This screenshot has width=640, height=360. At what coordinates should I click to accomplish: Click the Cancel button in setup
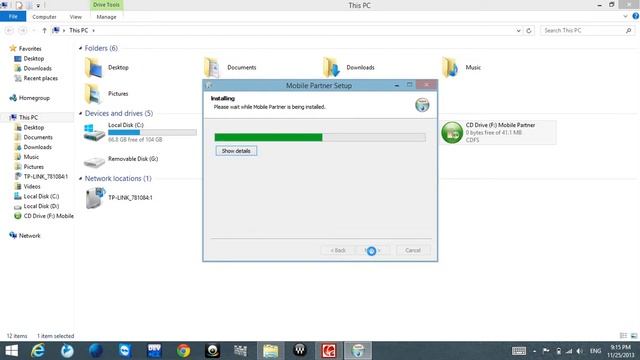(413, 250)
